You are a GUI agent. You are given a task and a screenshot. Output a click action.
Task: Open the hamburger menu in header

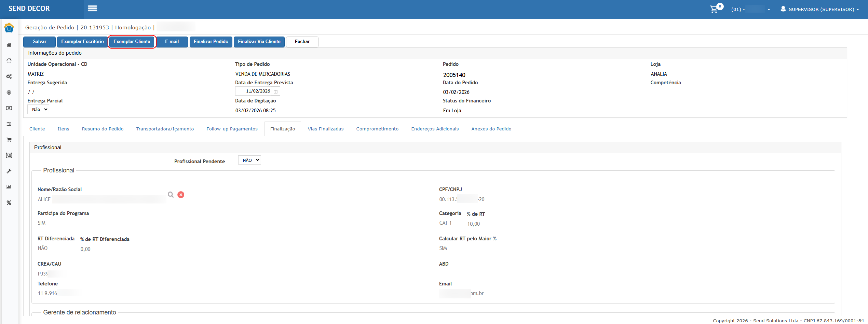point(92,9)
